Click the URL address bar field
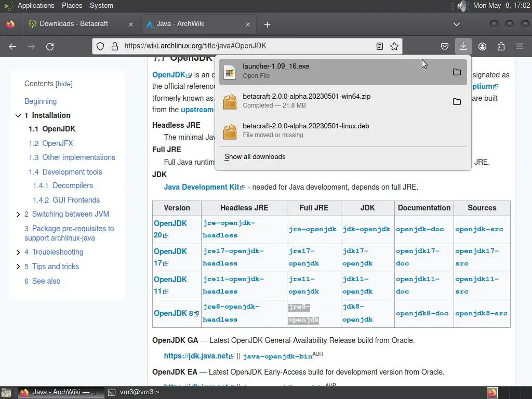Viewport: 532px width, 399px height. [x=247, y=46]
